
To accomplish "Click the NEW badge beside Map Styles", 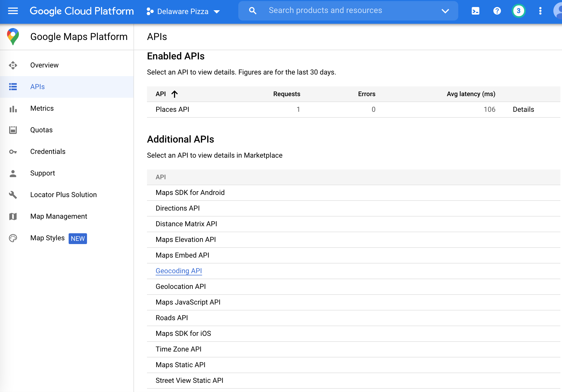I will click(x=78, y=239).
